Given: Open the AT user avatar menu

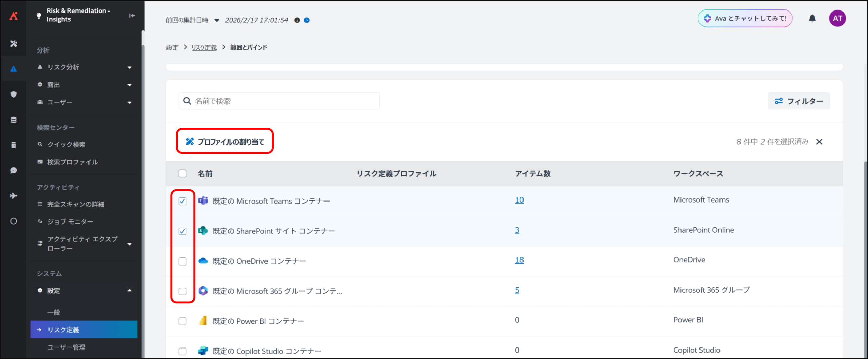Looking at the screenshot, I should 837,18.
